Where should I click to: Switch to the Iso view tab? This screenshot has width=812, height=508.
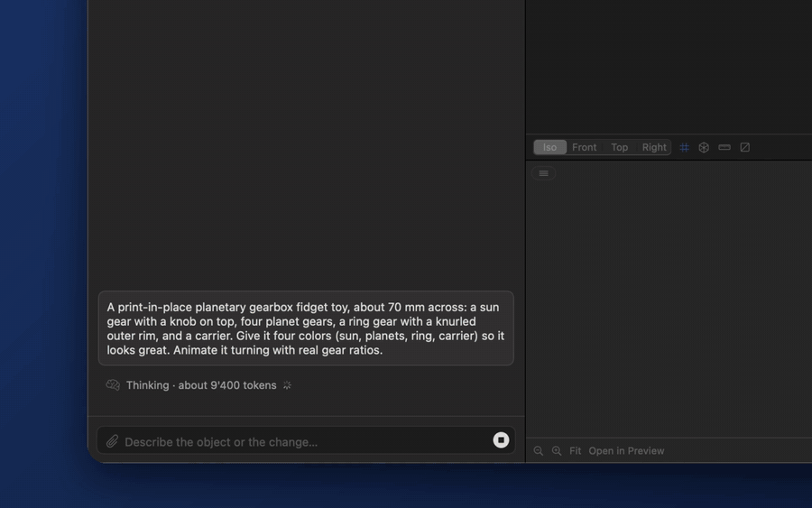coord(550,148)
